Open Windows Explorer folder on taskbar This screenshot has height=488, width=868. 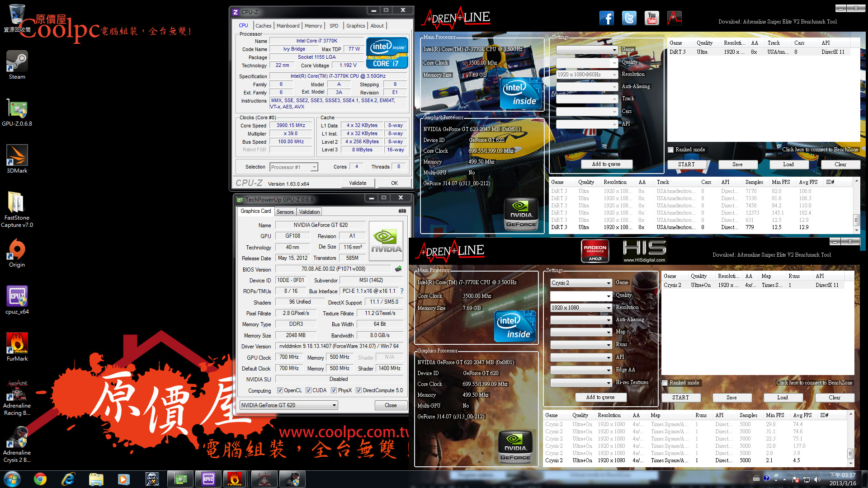(96, 479)
